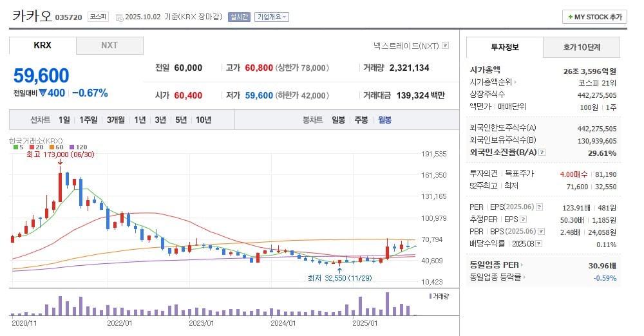Click the 동일업종 PER value 30.96배

(x=603, y=266)
